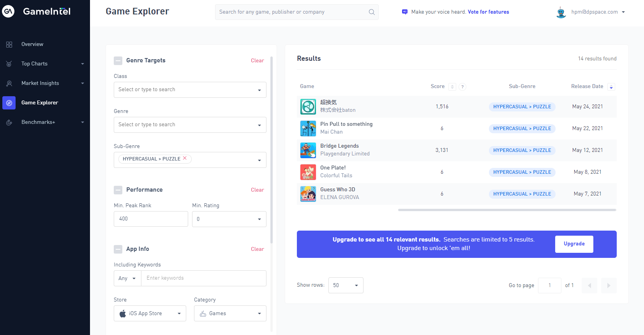The image size is (644, 335).
Task: Clear the App Info filters
Action: tap(258, 249)
